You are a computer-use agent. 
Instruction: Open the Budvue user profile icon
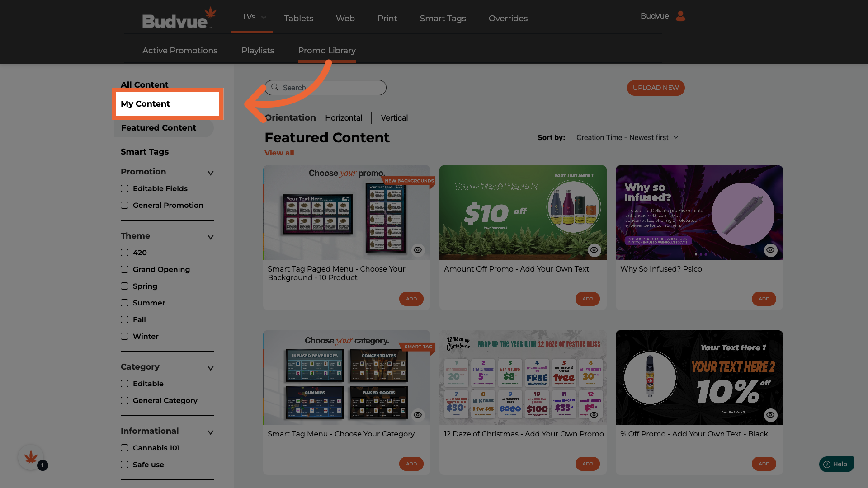click(x=680, y=16)
